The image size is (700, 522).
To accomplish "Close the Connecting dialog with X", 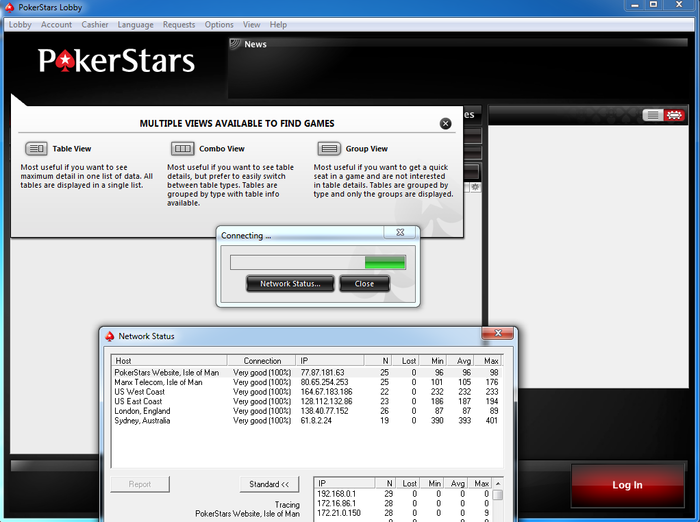I will (x=400, y=232).
